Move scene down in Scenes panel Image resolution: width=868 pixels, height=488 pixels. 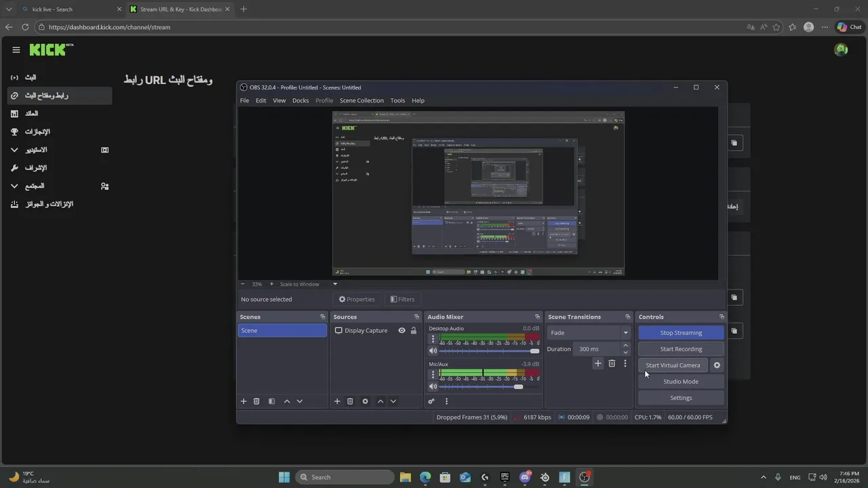(300, 401)
